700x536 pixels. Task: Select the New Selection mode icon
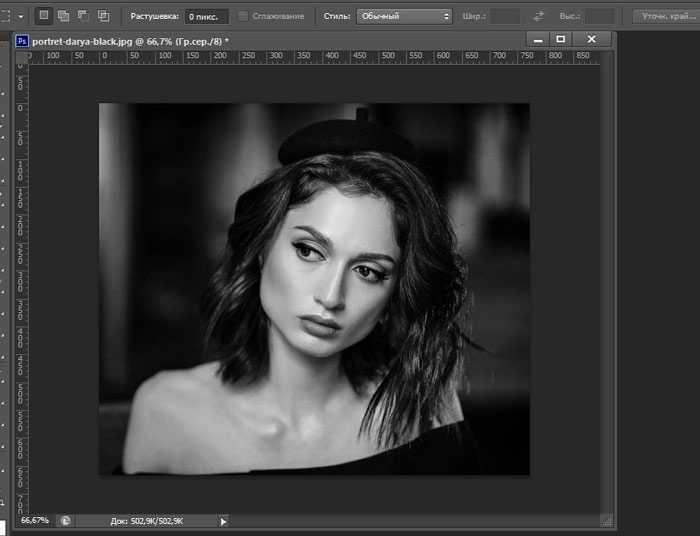44,16
